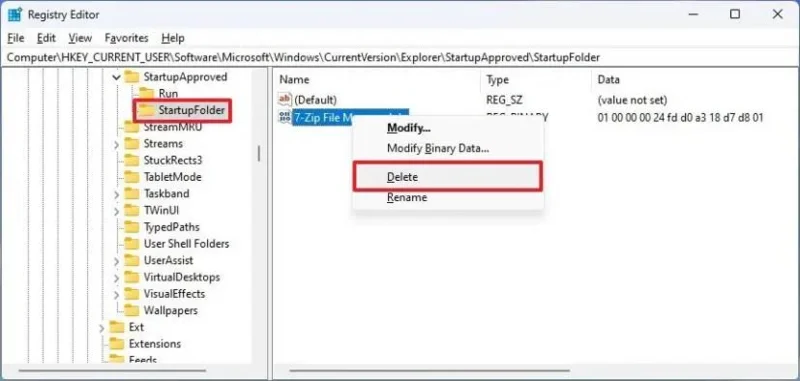Click the TabletMode folder icon
Image resolution: width=800 pixels, height=381 pixels.
tap(132, 177)
